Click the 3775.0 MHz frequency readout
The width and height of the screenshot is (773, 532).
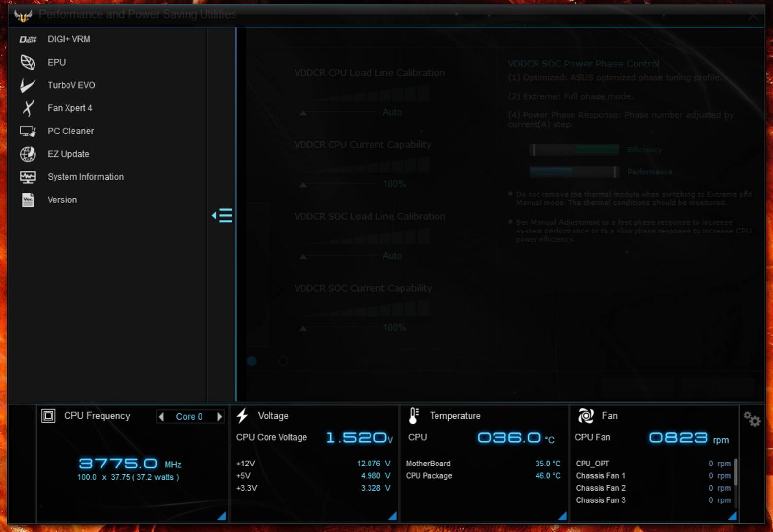tap(130, 464)
